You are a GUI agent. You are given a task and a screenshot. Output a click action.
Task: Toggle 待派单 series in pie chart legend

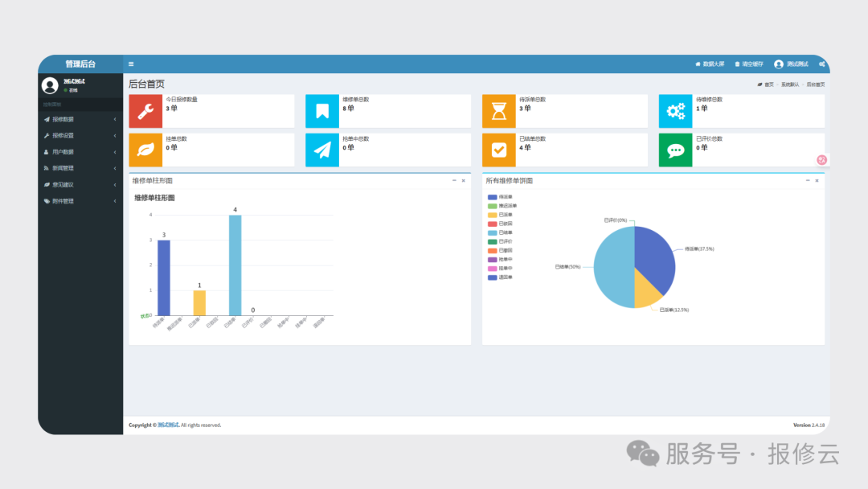[499, 197]
